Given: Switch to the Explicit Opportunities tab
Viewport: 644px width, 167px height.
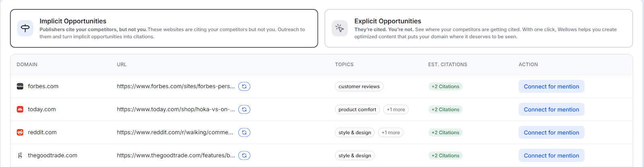Looking at the screenshot, I should point(478,28).
